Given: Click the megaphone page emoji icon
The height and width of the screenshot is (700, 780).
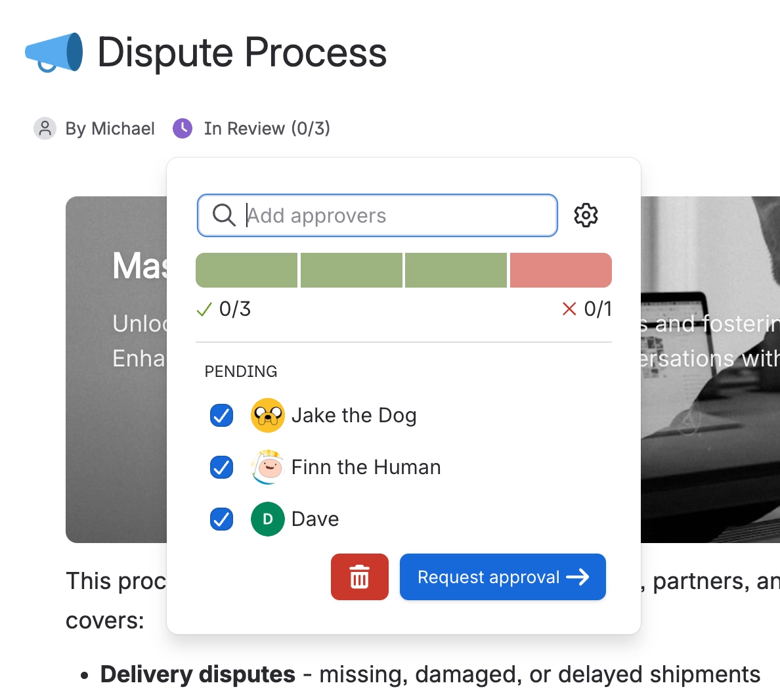Looking at the screenshot, I should pyautogui.click(x=54, y=53).
